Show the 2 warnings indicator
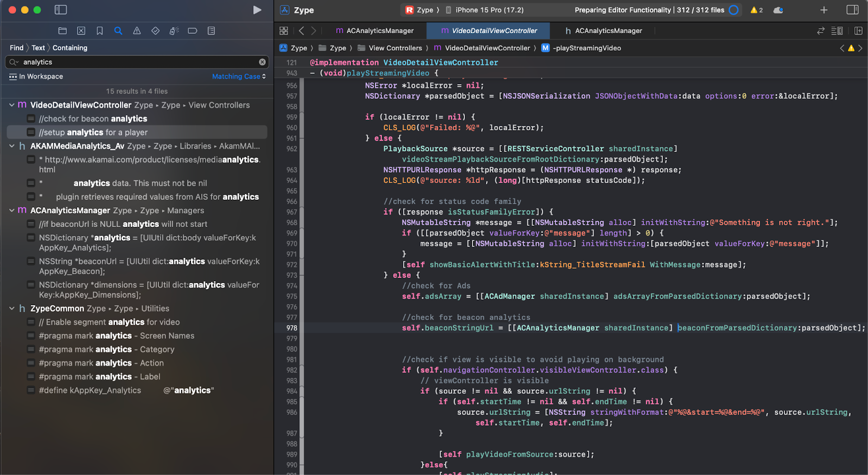The width and height of the screenshot is (868, 475). pos(756,10)
